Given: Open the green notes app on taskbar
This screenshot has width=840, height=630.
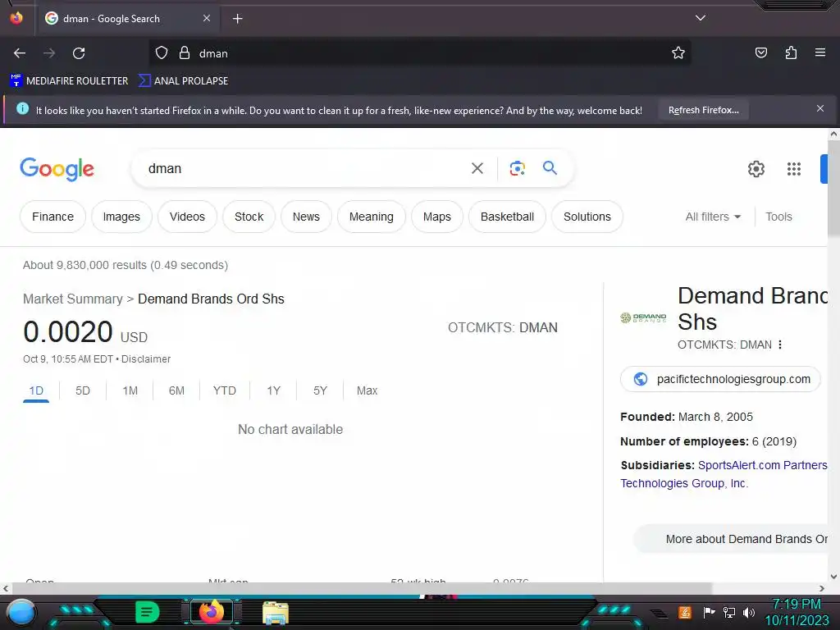Looking at the screenshot, I should tap(147, 612).
